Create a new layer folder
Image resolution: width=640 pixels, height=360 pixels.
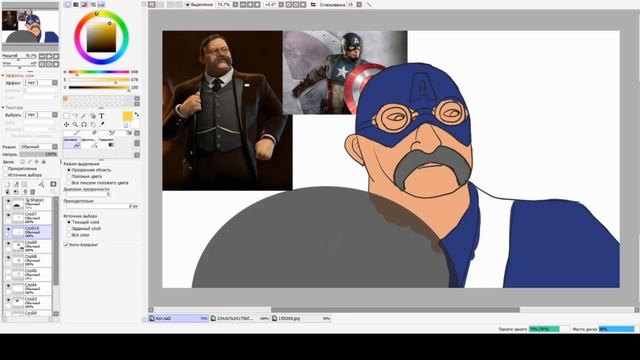click(x=24, y=184)
